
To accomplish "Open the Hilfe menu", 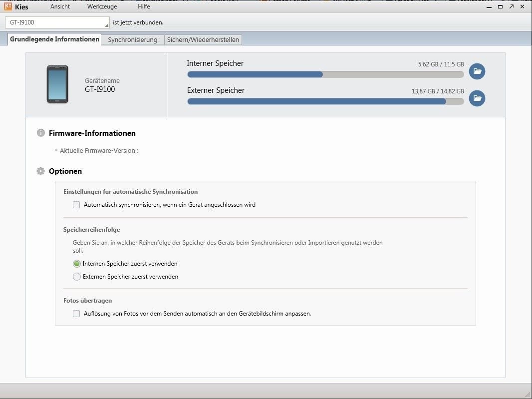I will tap(144, 6).
